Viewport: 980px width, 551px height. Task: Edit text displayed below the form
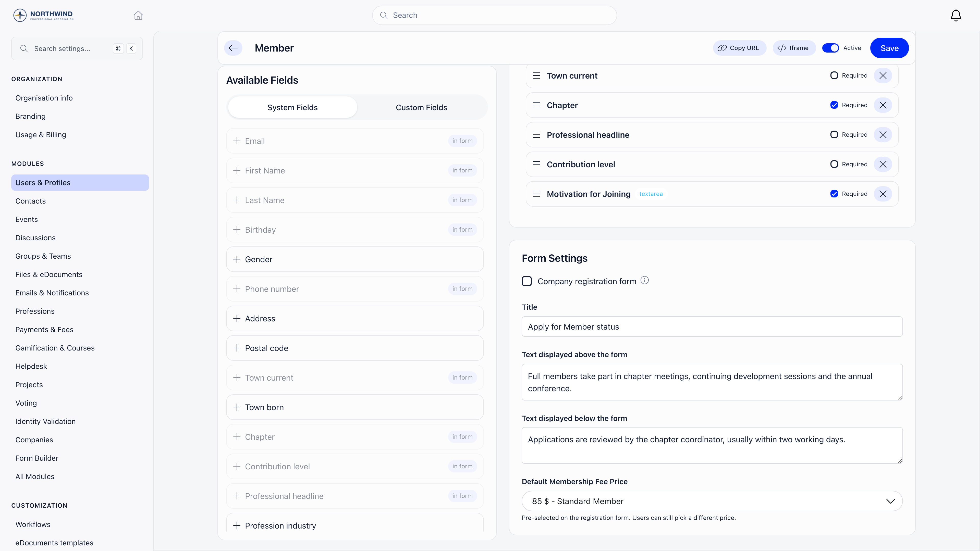coord(712,445)
